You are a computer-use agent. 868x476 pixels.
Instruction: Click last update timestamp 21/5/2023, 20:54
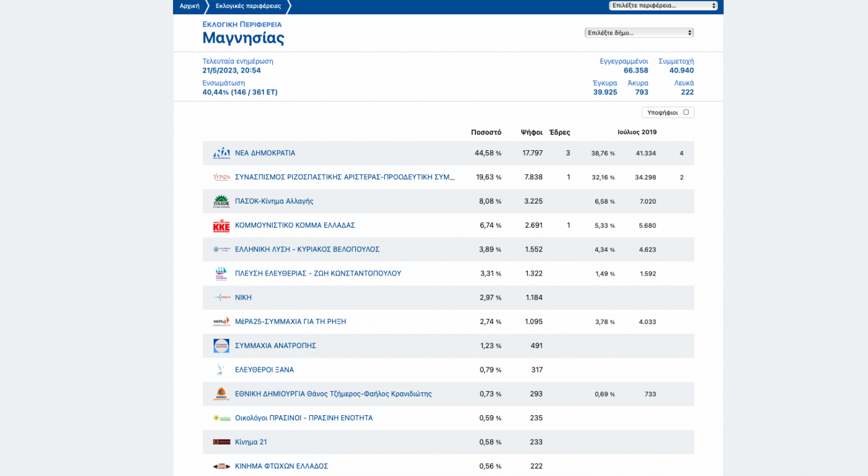click(x=231, y=71)
